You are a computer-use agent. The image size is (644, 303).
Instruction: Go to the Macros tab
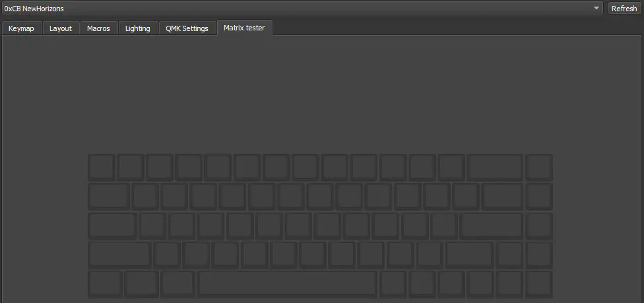98,28
